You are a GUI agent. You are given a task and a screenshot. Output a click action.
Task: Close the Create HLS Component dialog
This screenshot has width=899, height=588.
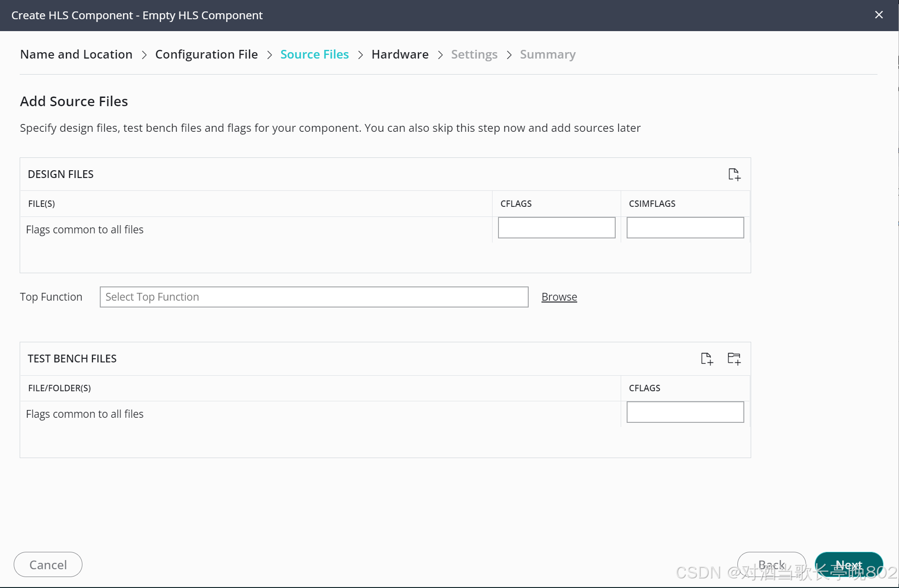[x=879, y=15]
